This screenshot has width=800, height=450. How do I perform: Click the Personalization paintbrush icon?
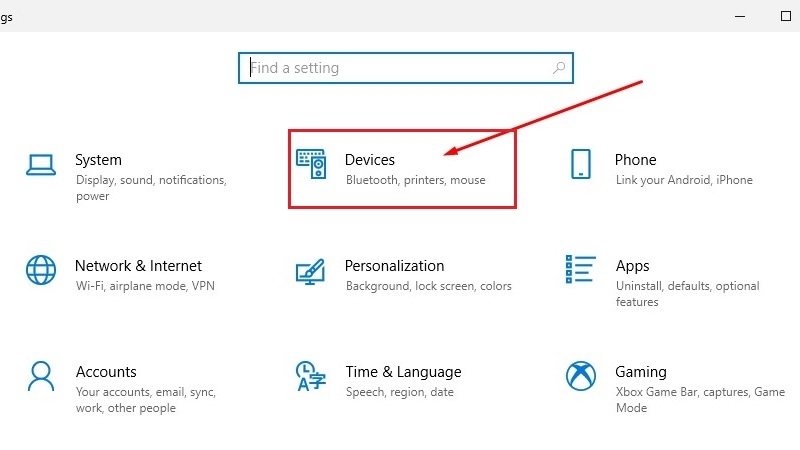(310, 272)
